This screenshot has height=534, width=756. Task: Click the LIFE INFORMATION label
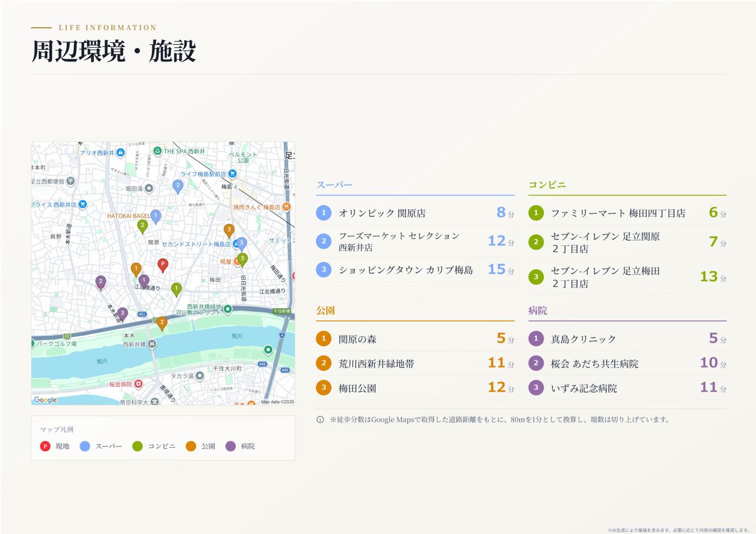pyautogui.click(x=107, y=28)
